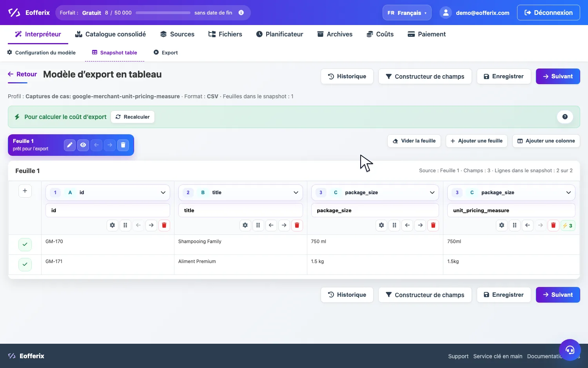This screenshot has height=368, width=588.
Task: Open settings gear for package_size field column
Action: (x=381, y=225)
